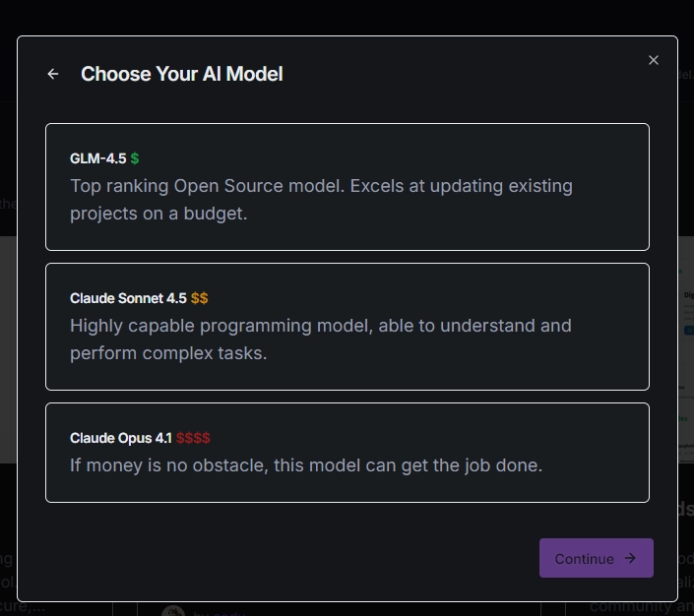This screenshot has width=694, height=616.
Task: Click the back arrow icon
Action: [x=53, y=74]
